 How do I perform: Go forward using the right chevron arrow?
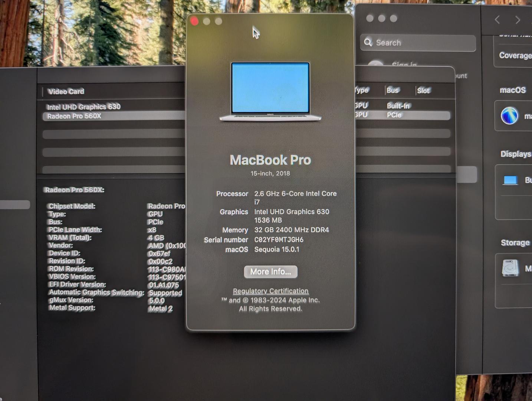518,20
